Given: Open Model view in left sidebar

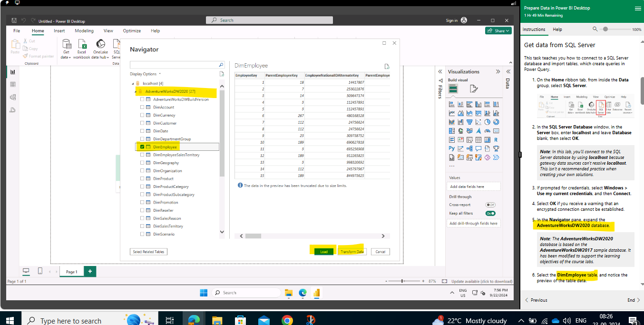Looking at the screenshot, I should (13, 97).
